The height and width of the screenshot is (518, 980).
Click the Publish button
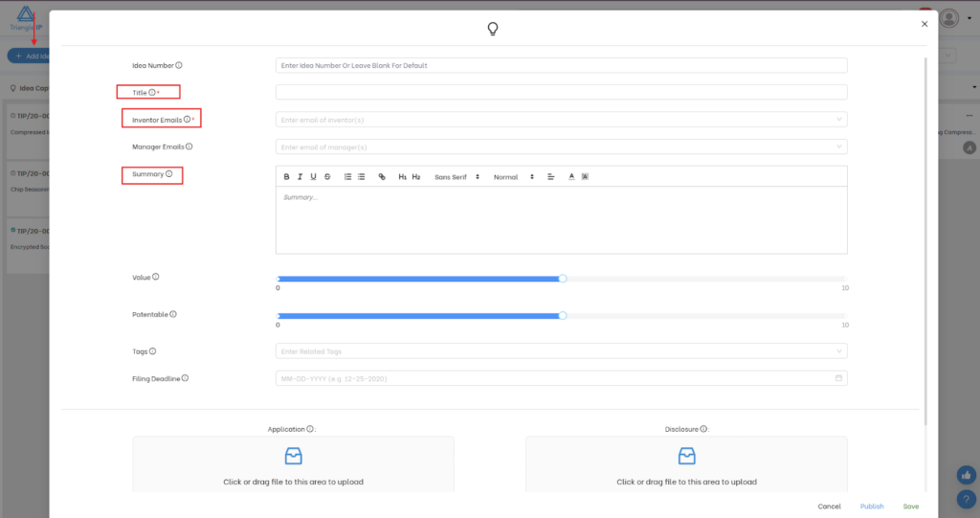(x=872, y=506)
